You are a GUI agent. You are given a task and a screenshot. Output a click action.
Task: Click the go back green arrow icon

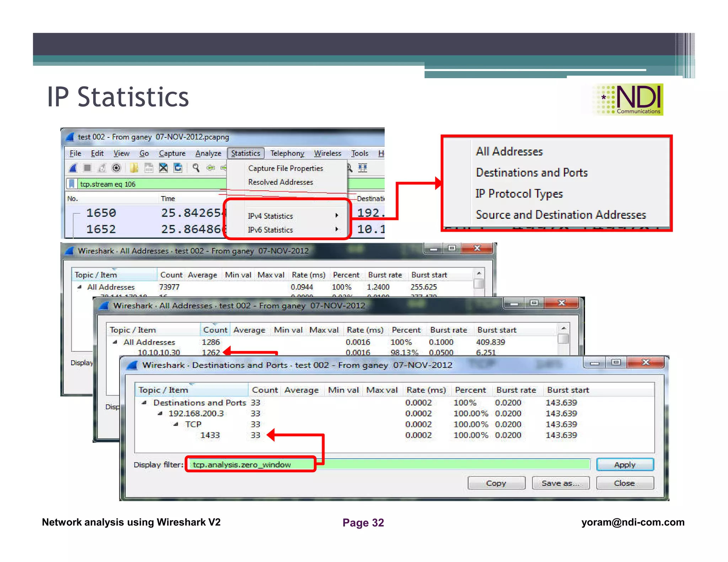coord(211,168)
